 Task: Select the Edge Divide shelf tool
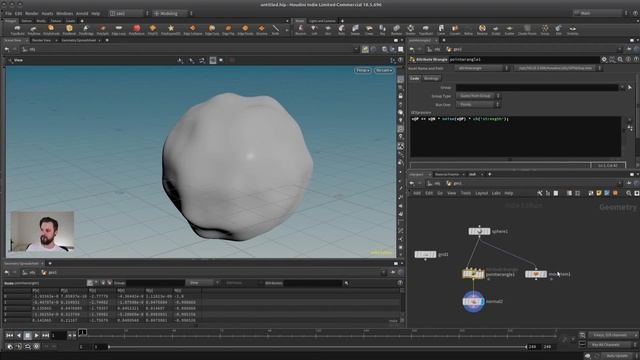click(x=245, y=29)
